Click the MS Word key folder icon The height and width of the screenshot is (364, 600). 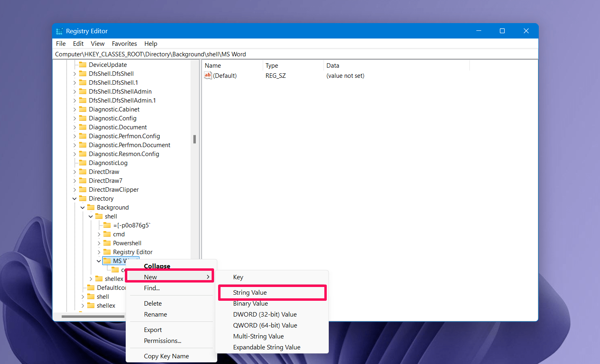pos(107,261)
